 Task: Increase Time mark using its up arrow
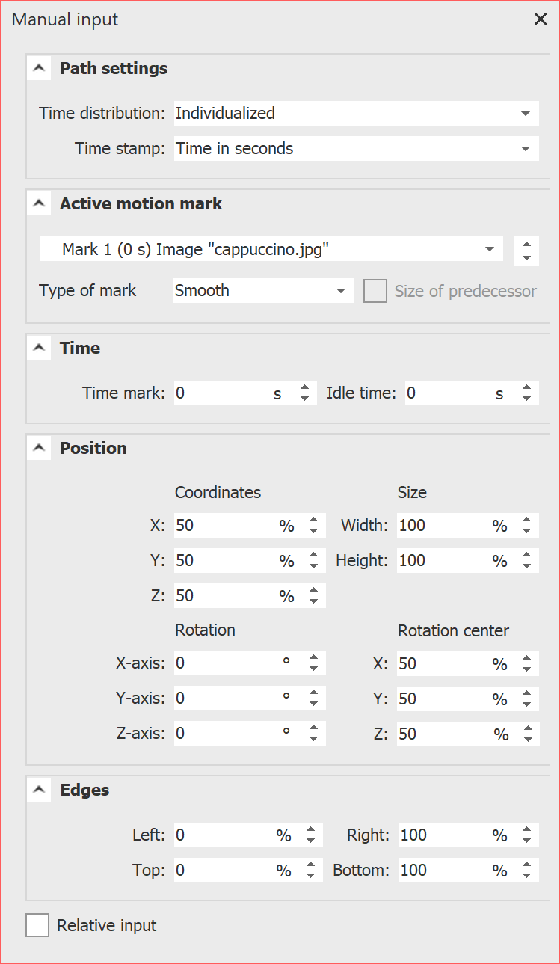305,388
